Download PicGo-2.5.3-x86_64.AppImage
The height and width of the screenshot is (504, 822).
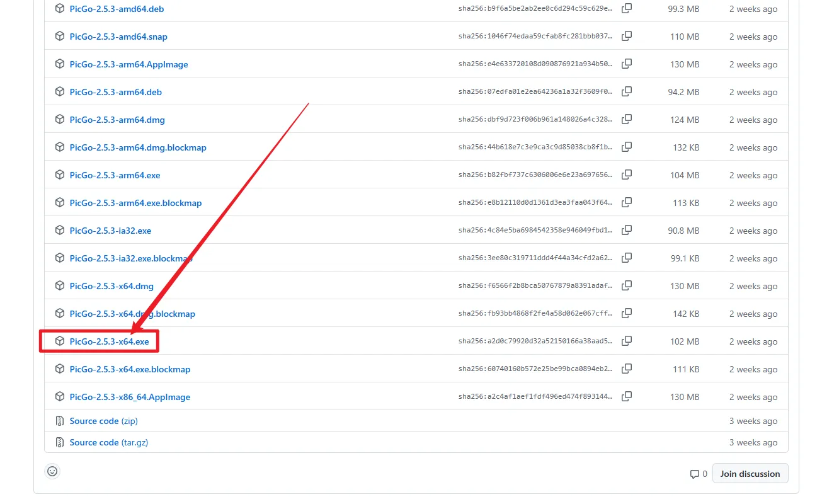pos(130,397)
